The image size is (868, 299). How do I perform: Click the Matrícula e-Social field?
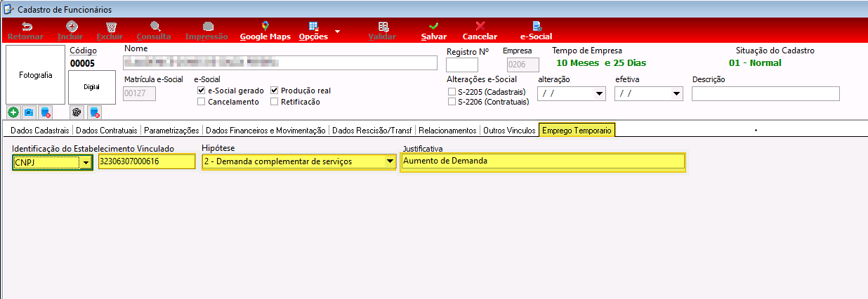(x=140, y=94)
